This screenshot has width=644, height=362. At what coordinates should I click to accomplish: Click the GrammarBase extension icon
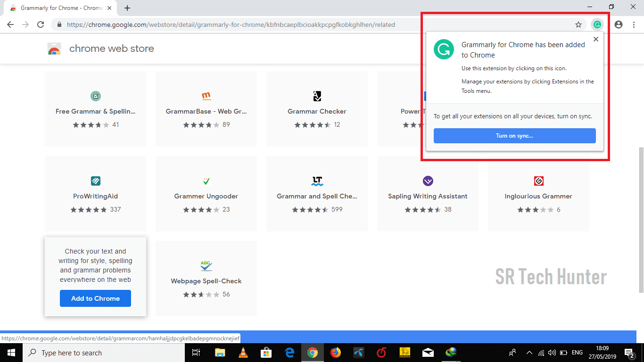(x=206, y=96)
